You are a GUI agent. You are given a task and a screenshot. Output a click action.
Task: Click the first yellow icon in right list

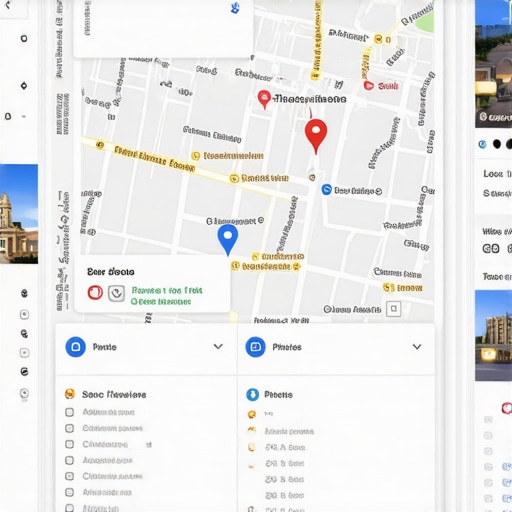coord(252,414)
